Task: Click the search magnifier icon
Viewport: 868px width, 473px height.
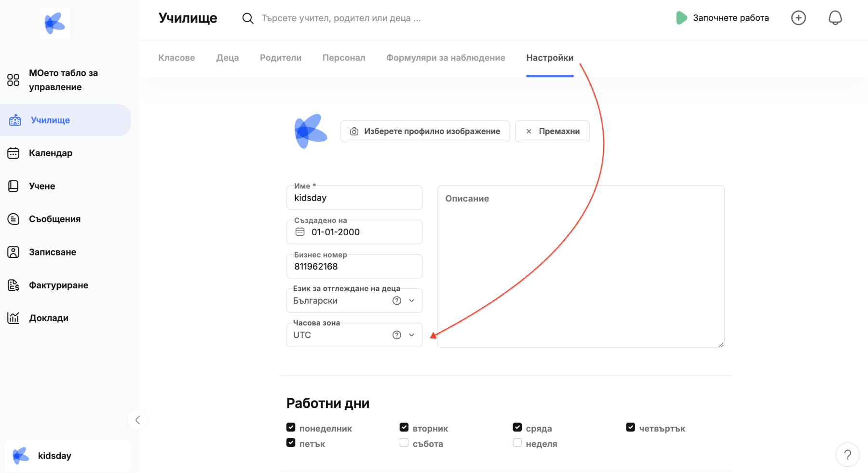Action: [248, 18]
